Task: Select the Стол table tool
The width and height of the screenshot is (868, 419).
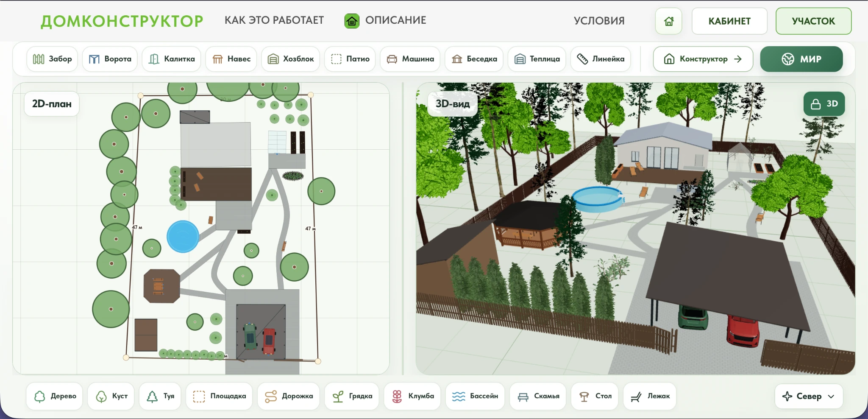Action: click(x=595, y=396)
